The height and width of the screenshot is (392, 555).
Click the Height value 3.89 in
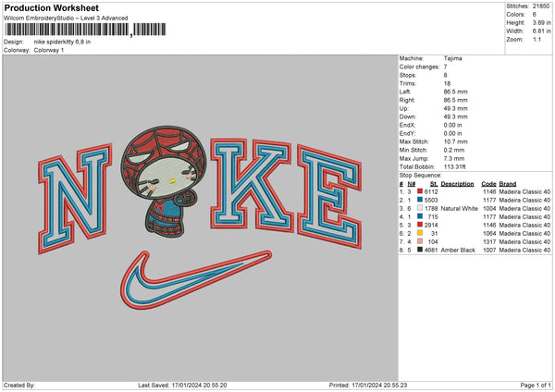pyautogui.click(x=541, y=22)
